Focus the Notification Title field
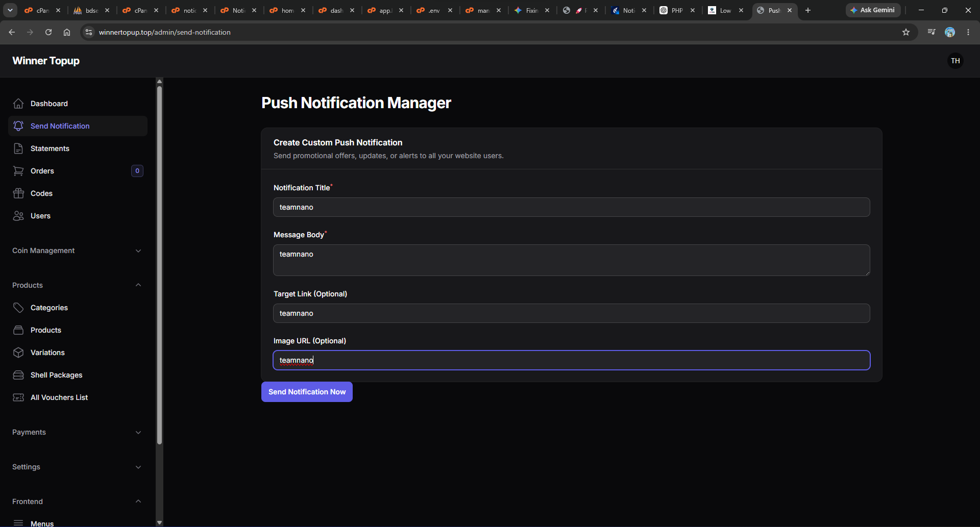This screenshot has width=980, height=527. pos(572,207)
